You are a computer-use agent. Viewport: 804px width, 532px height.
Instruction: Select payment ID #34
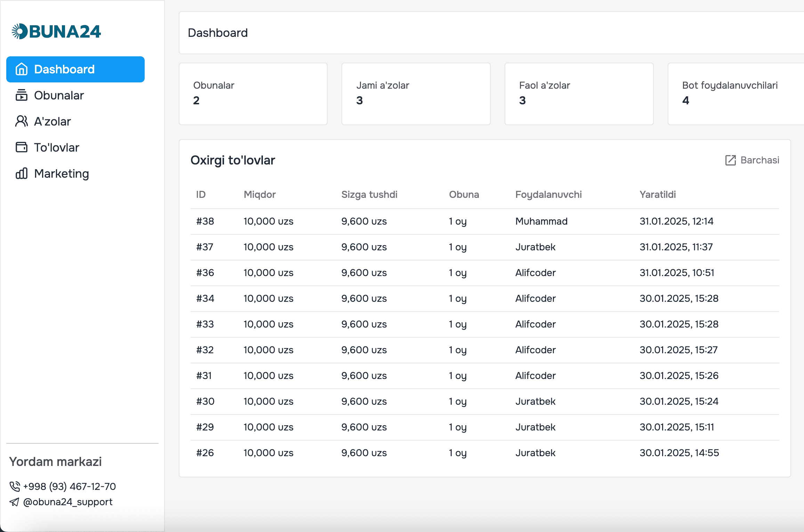point(205,298)
